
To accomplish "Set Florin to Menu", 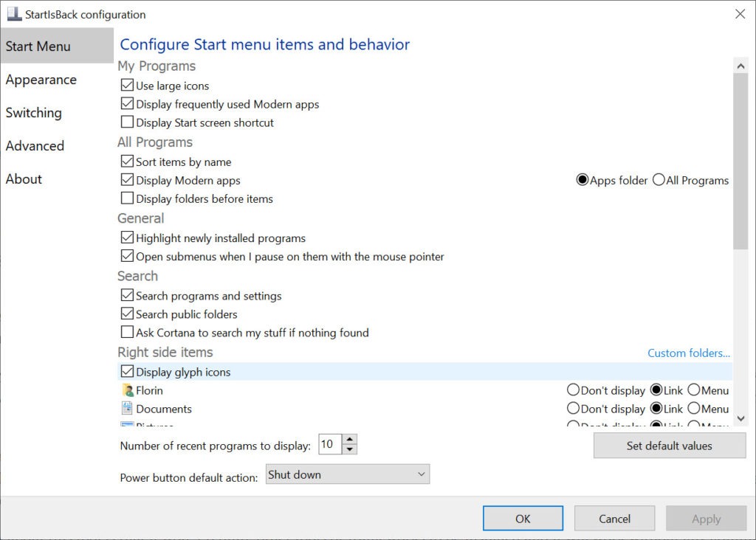I will tap(694, 390).
